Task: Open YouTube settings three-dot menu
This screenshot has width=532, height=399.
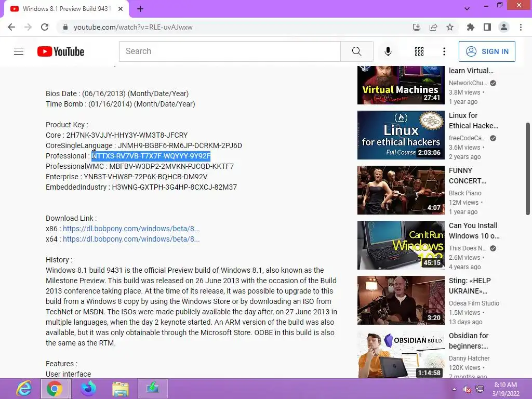Action: coord(444,51)
